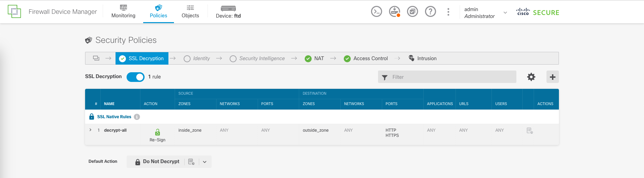Open SSL Decryption settings gear
644x178 pixels.
point(531,77)
